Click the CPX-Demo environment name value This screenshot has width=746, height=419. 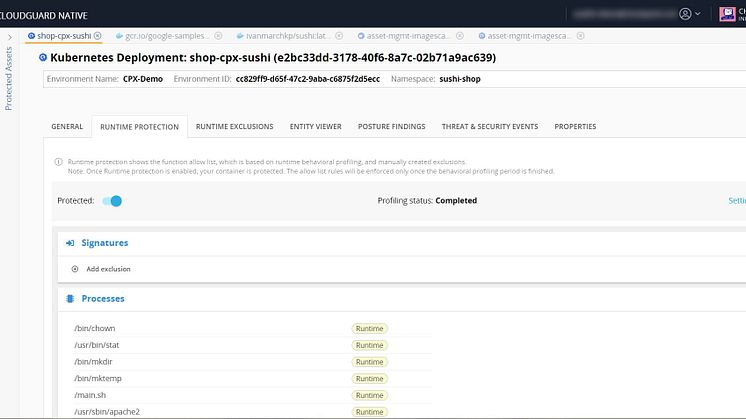click(x=143, y=79)
